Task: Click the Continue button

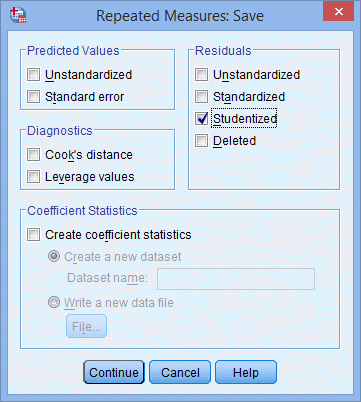Action: 114,372
